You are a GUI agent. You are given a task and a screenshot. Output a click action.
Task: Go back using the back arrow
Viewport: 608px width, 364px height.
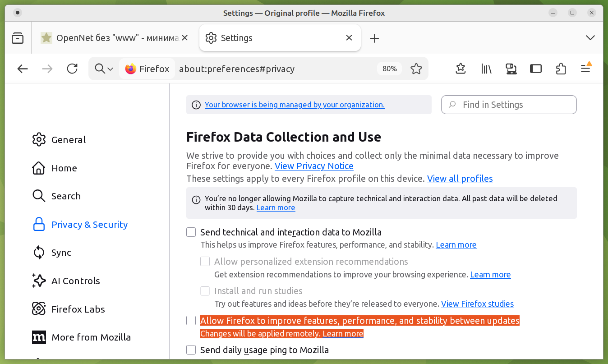point(23,69)
